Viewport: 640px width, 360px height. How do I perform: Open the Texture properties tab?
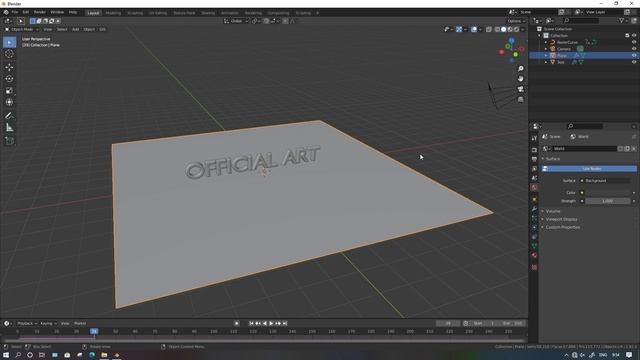click(534, 267)
